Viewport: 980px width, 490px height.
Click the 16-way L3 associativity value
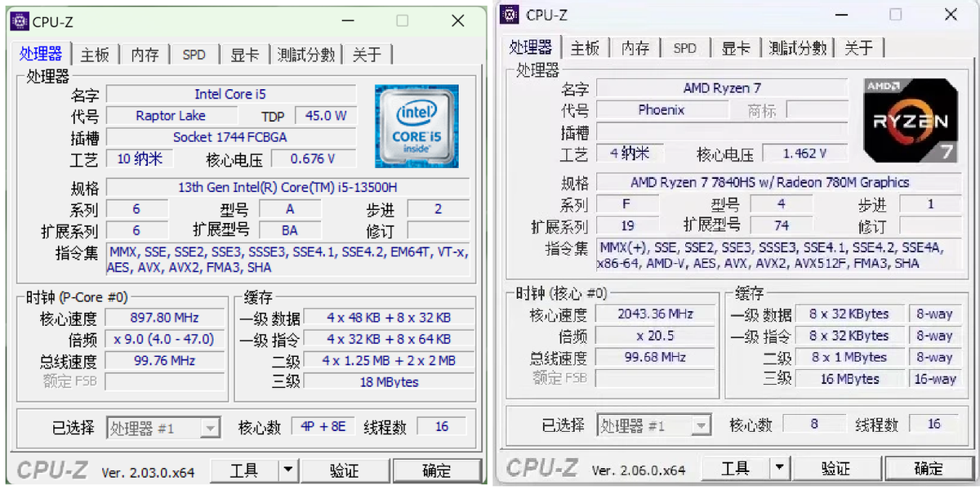pyautogui.click(x=935, y=378)
